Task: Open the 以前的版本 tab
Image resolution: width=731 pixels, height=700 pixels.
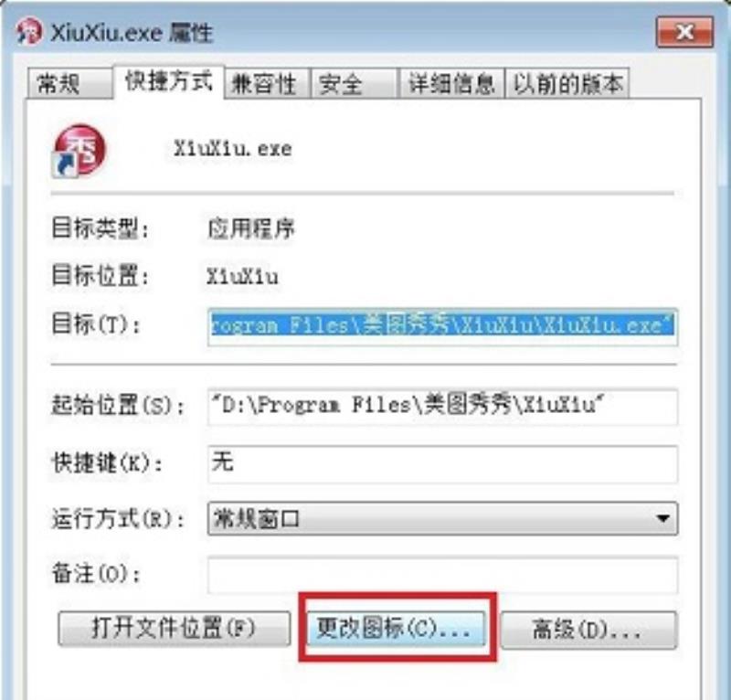Action: coord(567,84)
